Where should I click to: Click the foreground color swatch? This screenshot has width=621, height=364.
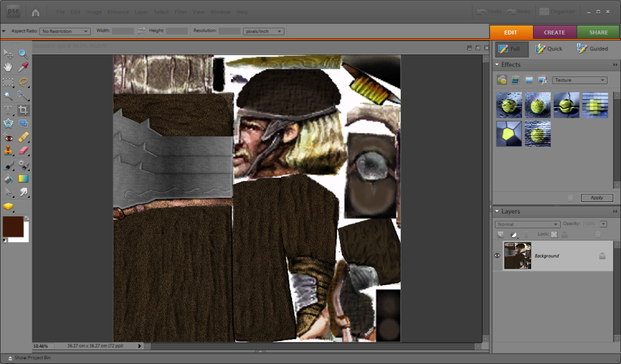(x=12, y=227)
